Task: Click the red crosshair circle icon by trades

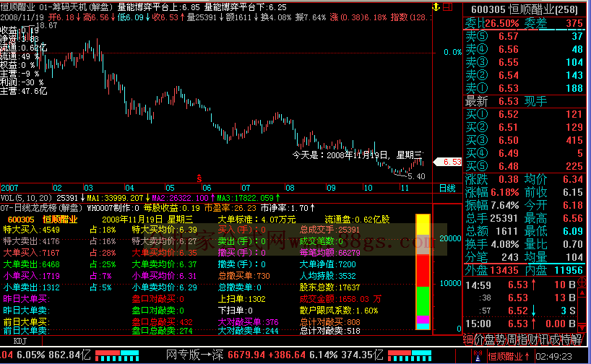Action: click(582, 282)
